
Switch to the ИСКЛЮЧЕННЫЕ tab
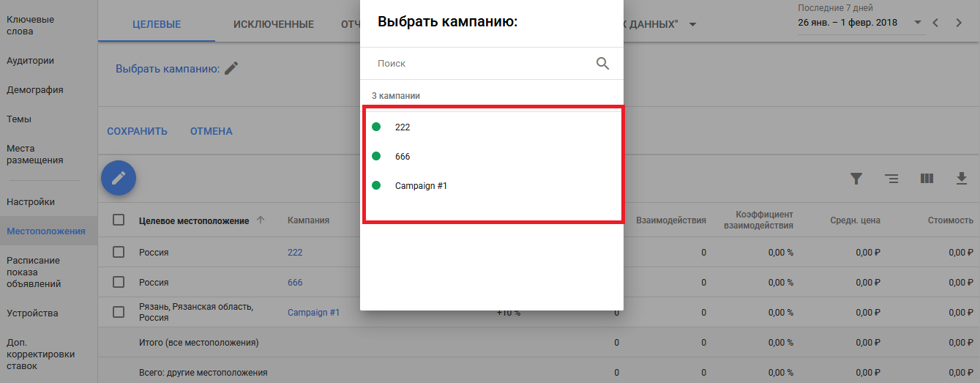[x=274, y=24]
